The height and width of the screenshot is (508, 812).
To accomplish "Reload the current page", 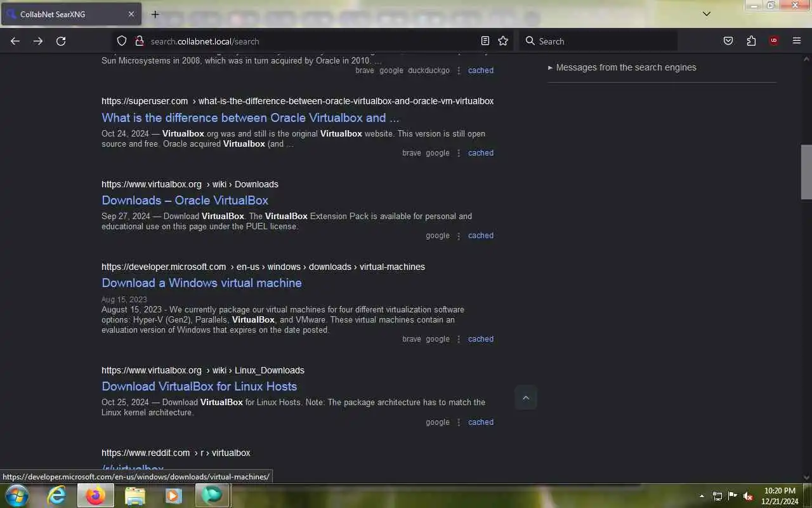I will tap(61, 41).
